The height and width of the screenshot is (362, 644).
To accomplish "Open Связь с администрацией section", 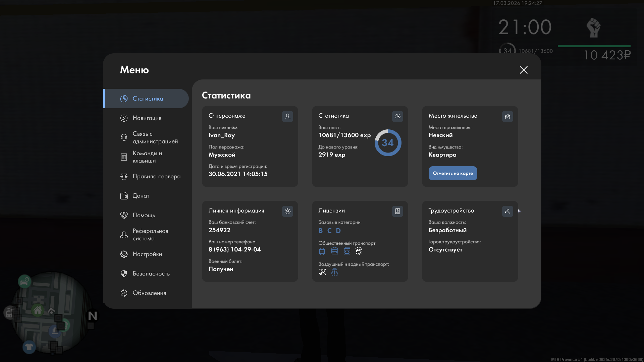I will point(155,137).
